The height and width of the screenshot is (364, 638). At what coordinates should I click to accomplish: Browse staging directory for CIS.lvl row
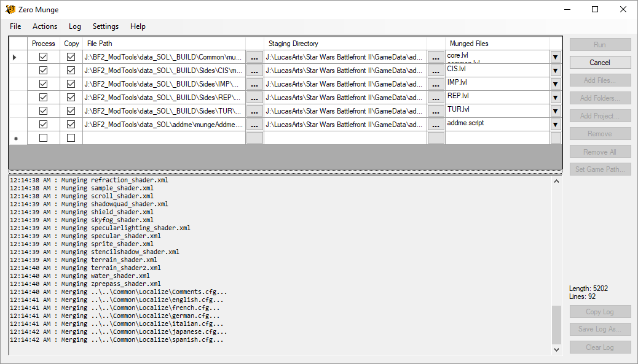pyautogui.click(x=436, y=70)
